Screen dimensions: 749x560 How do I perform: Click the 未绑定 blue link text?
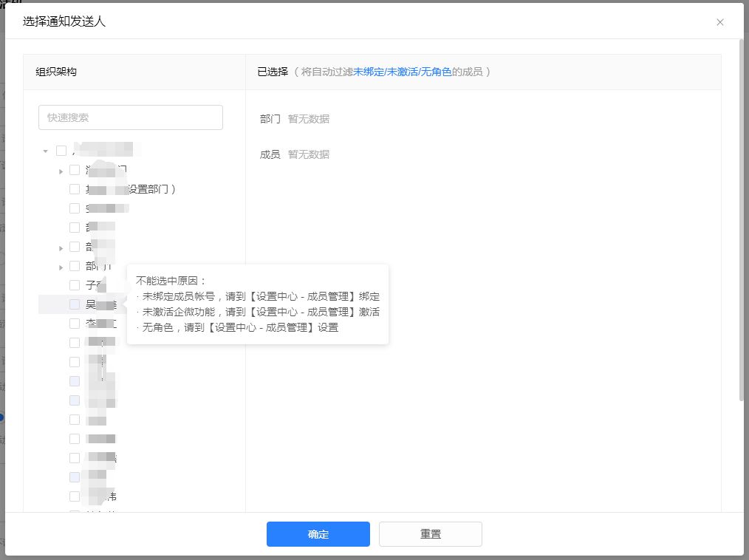pos(368,72)
